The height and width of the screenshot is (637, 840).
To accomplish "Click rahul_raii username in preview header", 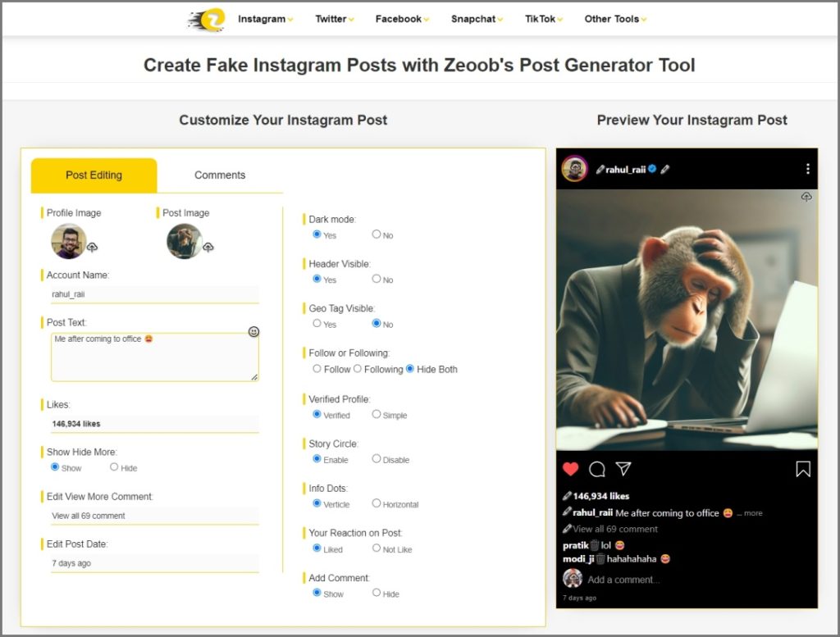I will [626, 170].
